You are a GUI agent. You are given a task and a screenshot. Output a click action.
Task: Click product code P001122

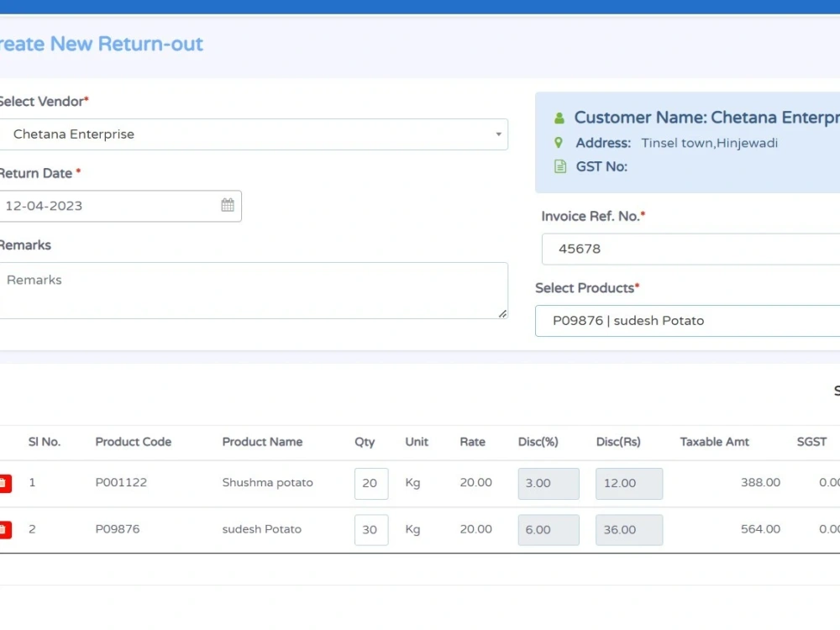[121, 483]
